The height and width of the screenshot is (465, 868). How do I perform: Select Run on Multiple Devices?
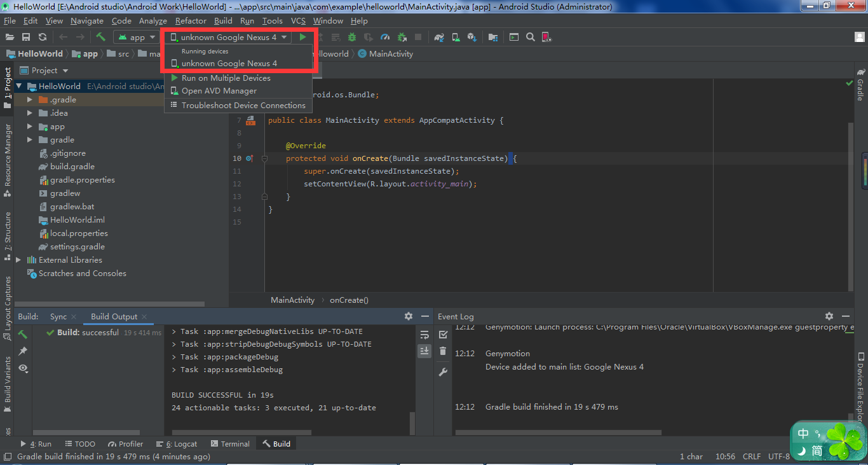[x=238, y=78]
